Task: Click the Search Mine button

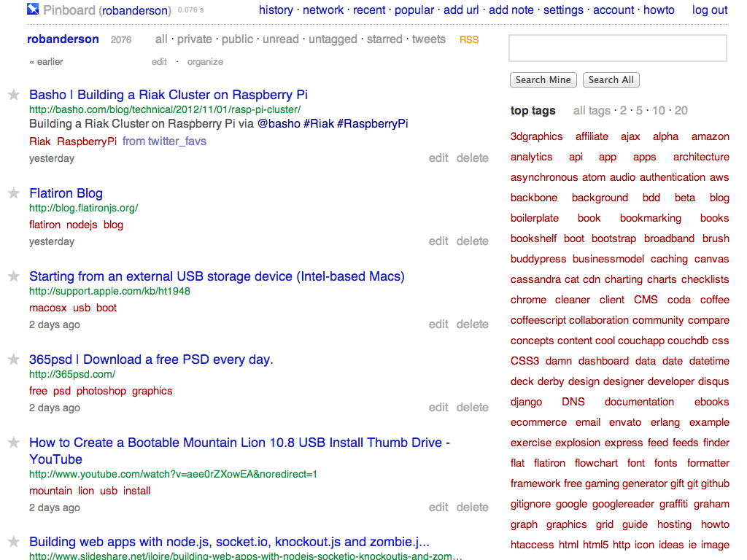Action: [x=543, y=79]
